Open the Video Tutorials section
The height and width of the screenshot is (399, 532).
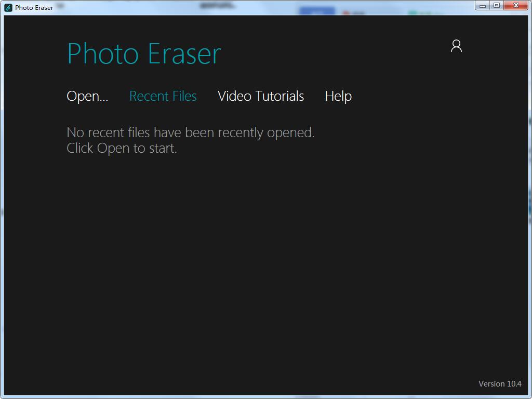261,96
